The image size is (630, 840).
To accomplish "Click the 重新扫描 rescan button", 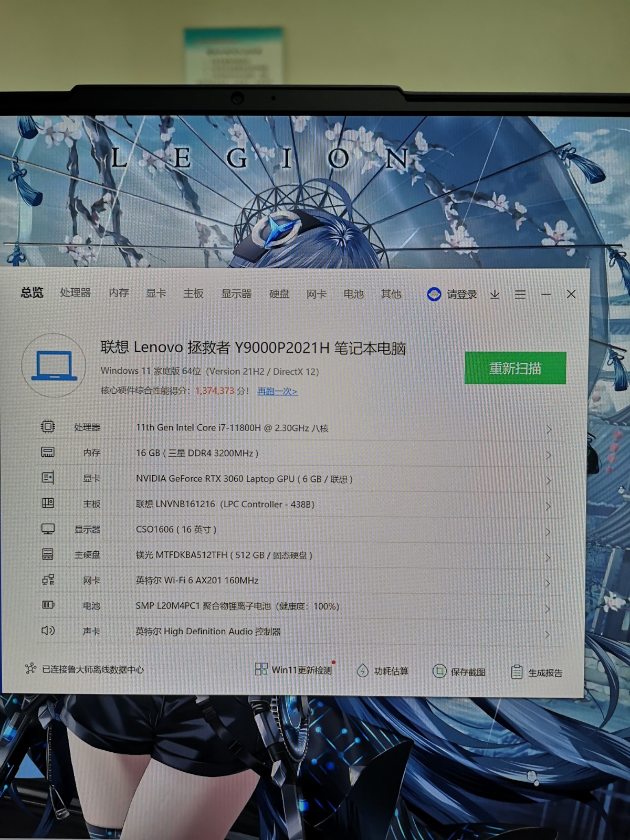I will tap(515, 368).
